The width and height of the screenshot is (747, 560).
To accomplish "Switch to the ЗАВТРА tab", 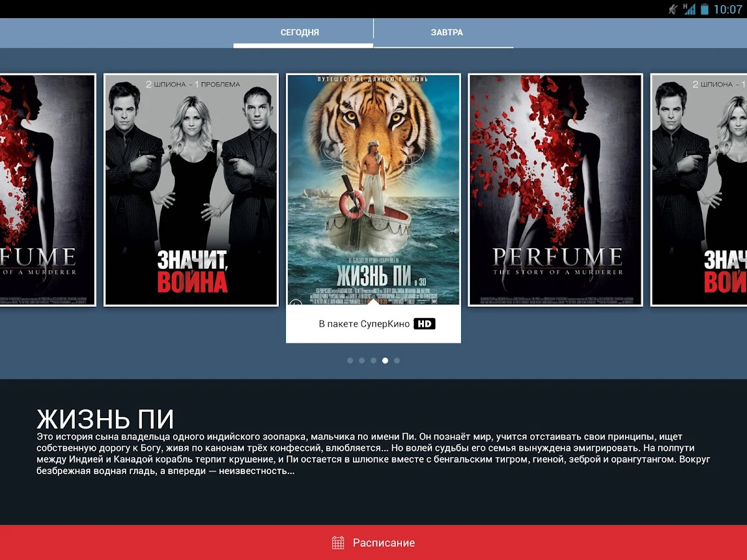I will (x=444, y=32).
